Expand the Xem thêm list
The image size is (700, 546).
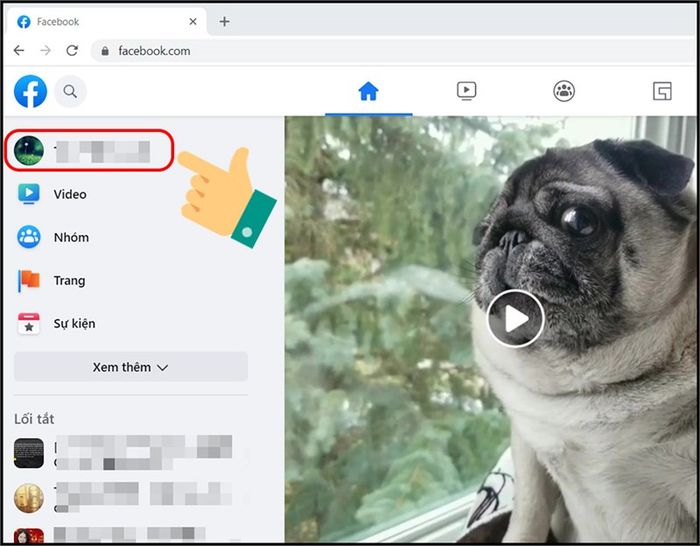(131, 367)
